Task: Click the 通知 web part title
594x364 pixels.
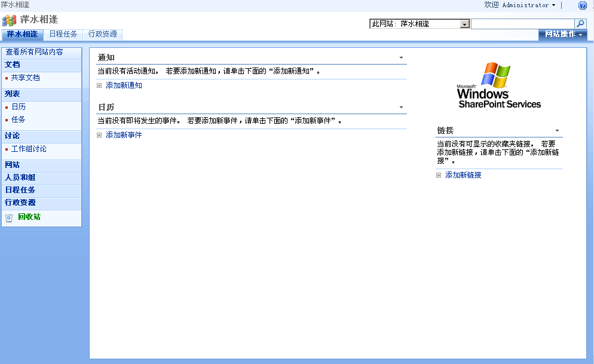Action: coord(106,57)
